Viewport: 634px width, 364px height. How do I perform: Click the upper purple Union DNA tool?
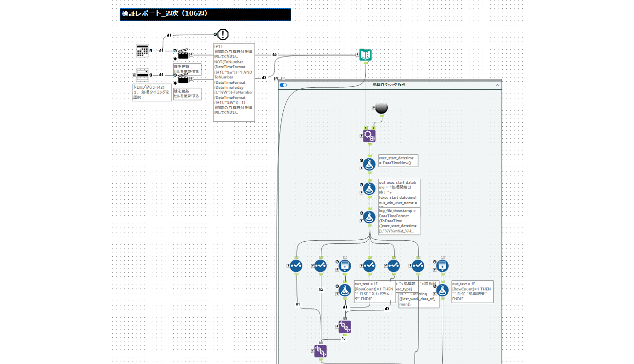pyautogui.click(x=345, y=326)
